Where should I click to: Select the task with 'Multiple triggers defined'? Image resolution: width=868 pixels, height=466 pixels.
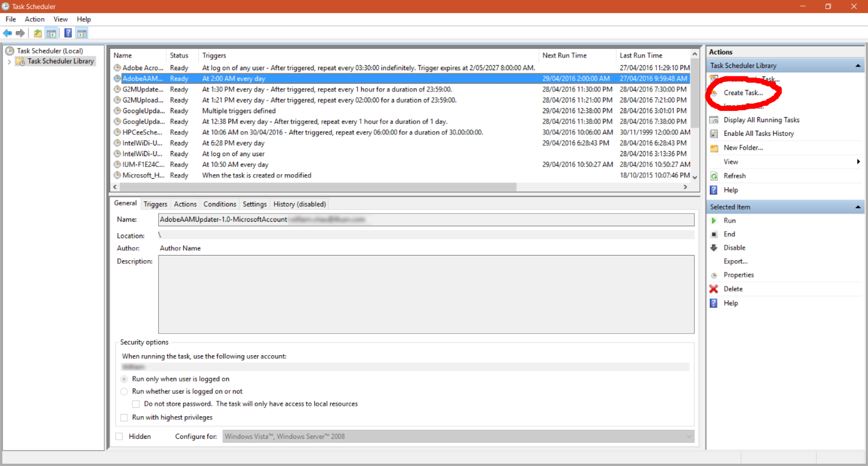pyautogui.click(x=401, y=111)
